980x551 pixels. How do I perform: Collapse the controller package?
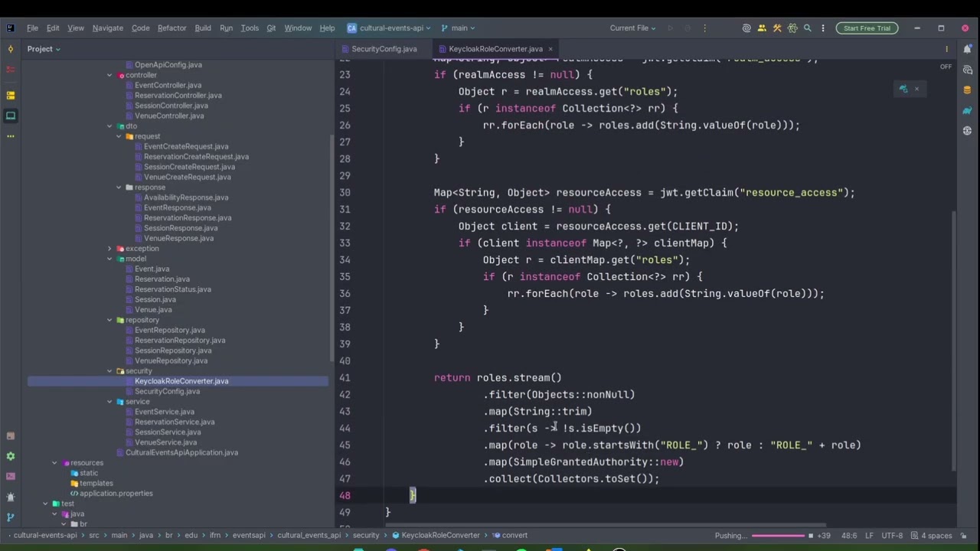[109, 75]
